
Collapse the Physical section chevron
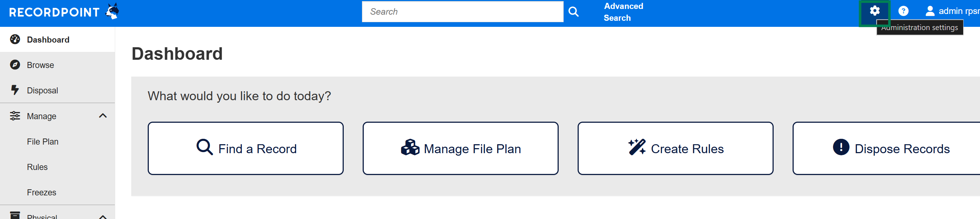[x=103, y=216]
